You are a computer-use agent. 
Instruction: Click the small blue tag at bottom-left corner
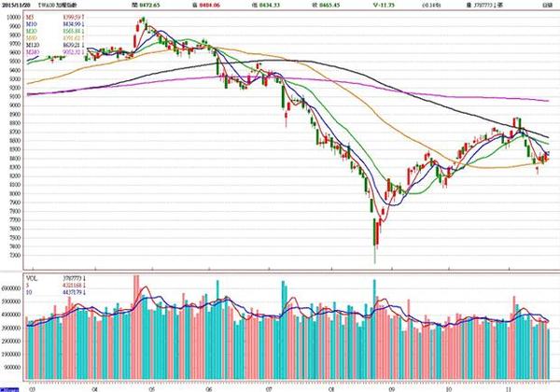point(7,388)
